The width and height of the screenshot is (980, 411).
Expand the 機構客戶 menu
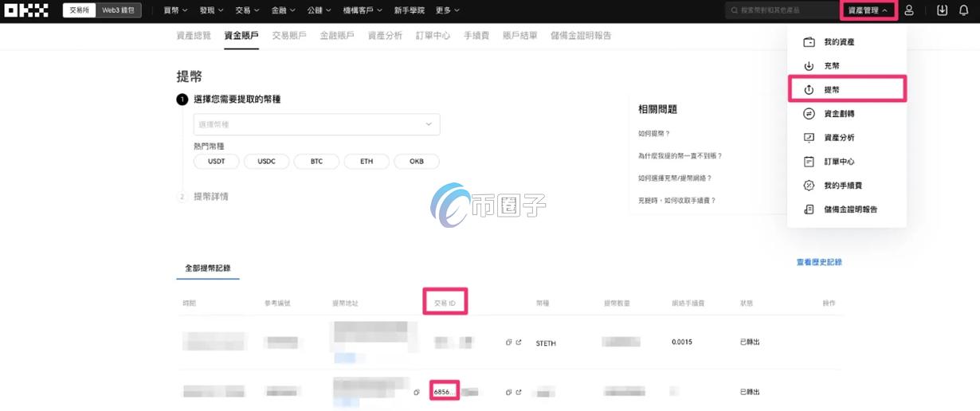[x=363, y=10]
